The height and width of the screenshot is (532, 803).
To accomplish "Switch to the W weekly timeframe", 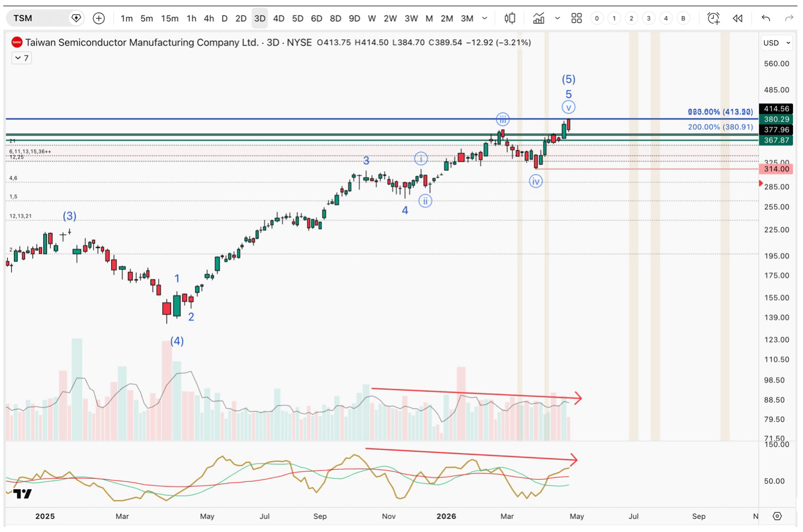I will 372,18.
